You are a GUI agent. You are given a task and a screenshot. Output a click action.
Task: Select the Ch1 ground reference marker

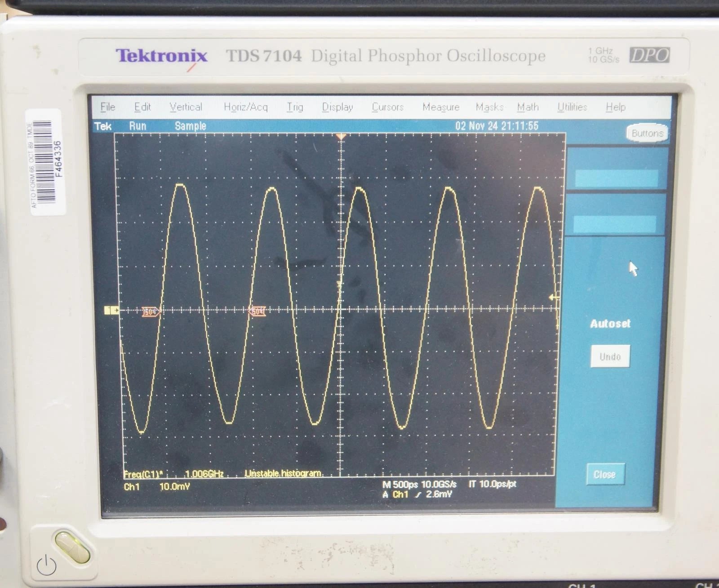coord(111,310)
